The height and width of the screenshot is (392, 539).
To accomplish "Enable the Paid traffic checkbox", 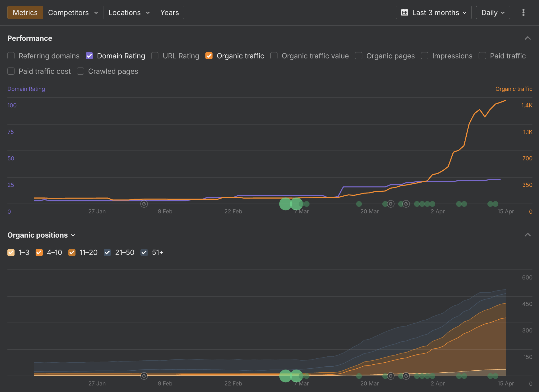I will click(x=482, y=56).
